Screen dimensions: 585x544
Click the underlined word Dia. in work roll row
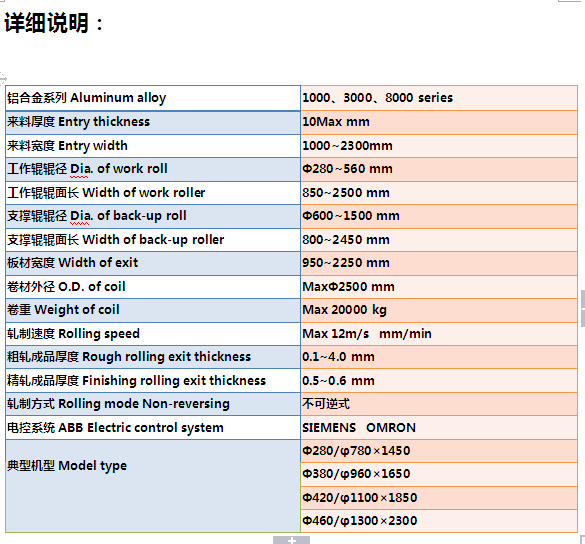[x=80, y=169]
